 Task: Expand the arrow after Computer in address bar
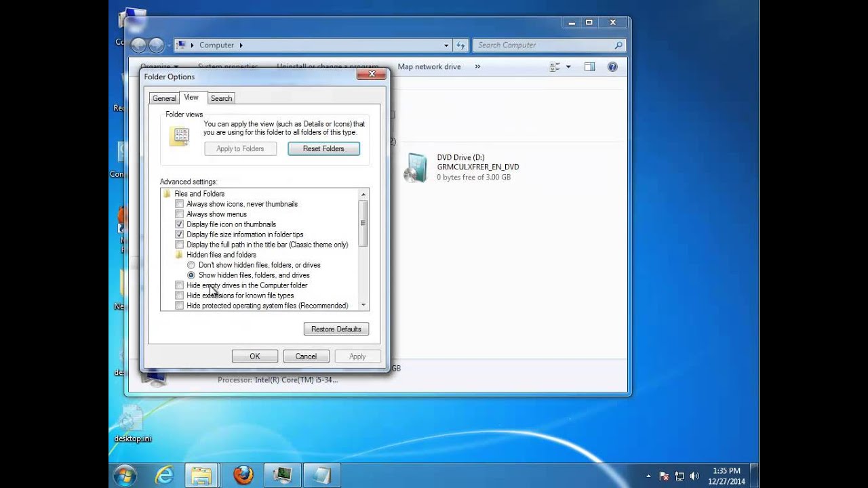241,45
